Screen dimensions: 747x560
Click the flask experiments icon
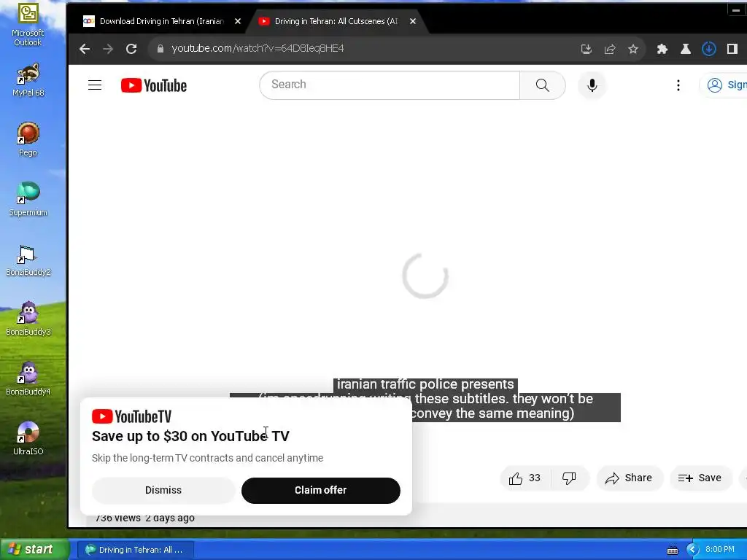(x=686, y=49)
